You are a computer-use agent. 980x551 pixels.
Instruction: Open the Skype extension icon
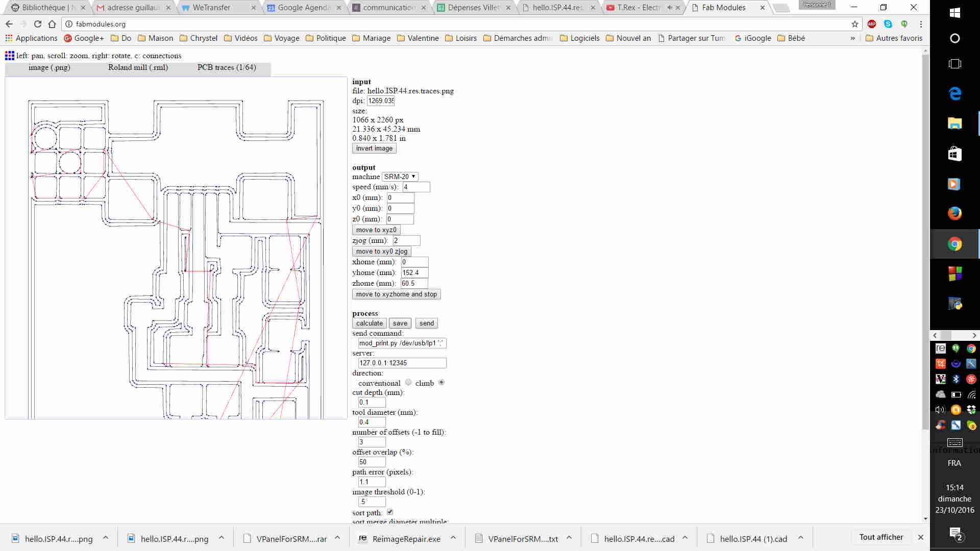click(x=888, y=24)
